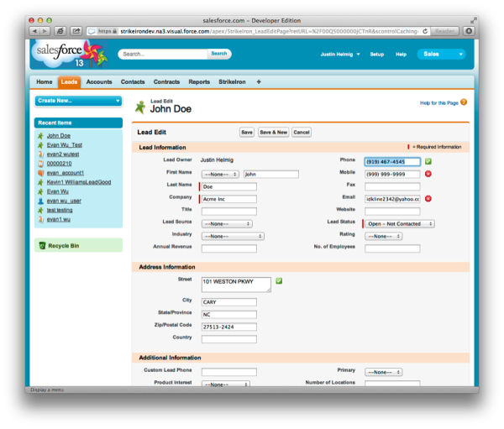Screen dimensions: 504x429
Task: Open the Setup link
Action: point(377,55)
